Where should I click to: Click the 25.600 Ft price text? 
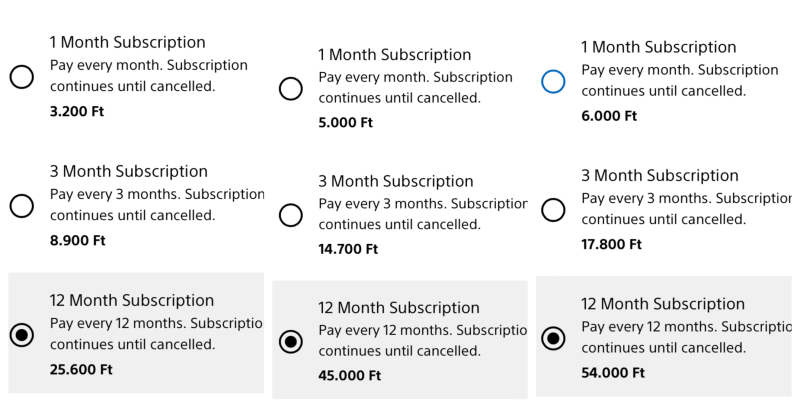pos(81,369)
